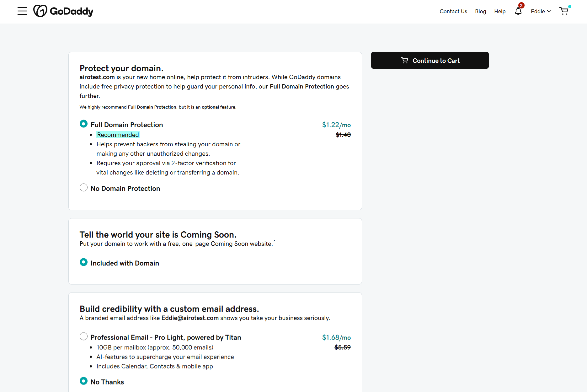Click the Helps prevent hackers bullet
The height and width of the screenshot is (392, 587).
point(168,149)
